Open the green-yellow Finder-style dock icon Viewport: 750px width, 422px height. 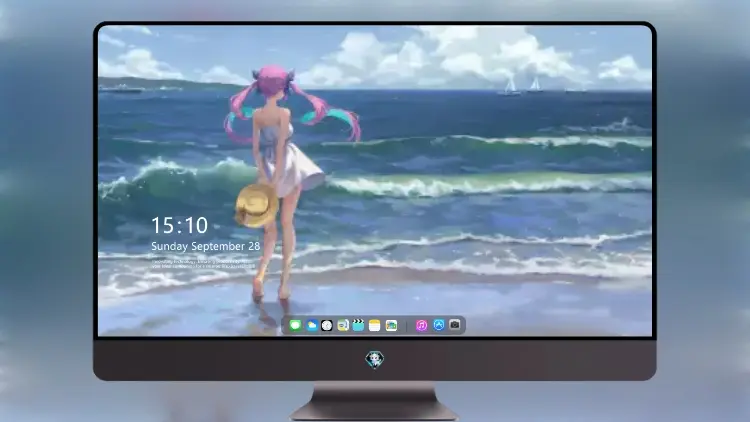coord(343,325)
